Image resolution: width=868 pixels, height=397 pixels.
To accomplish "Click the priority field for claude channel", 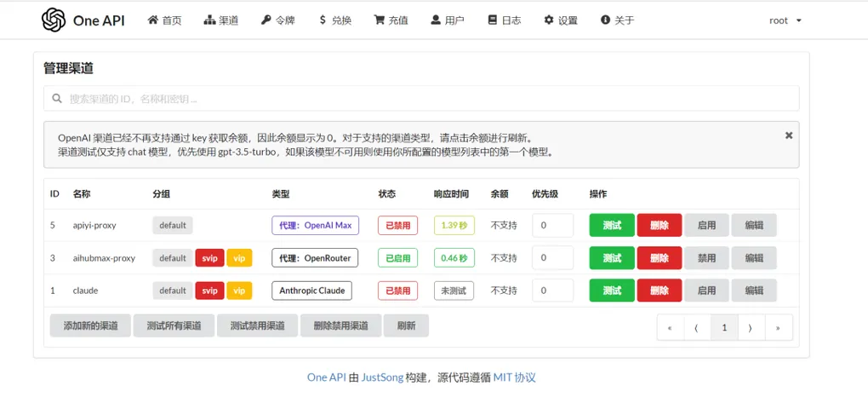I will [x=552, y=291].
